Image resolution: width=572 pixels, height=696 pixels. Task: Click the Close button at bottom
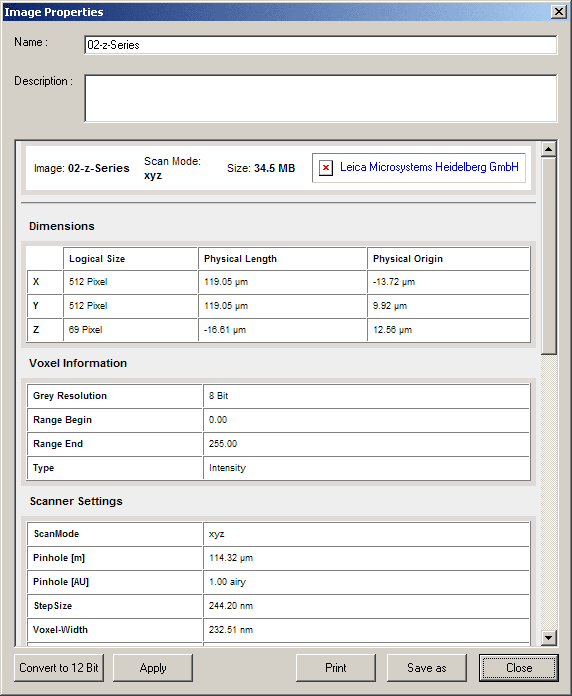coord(519,668)
